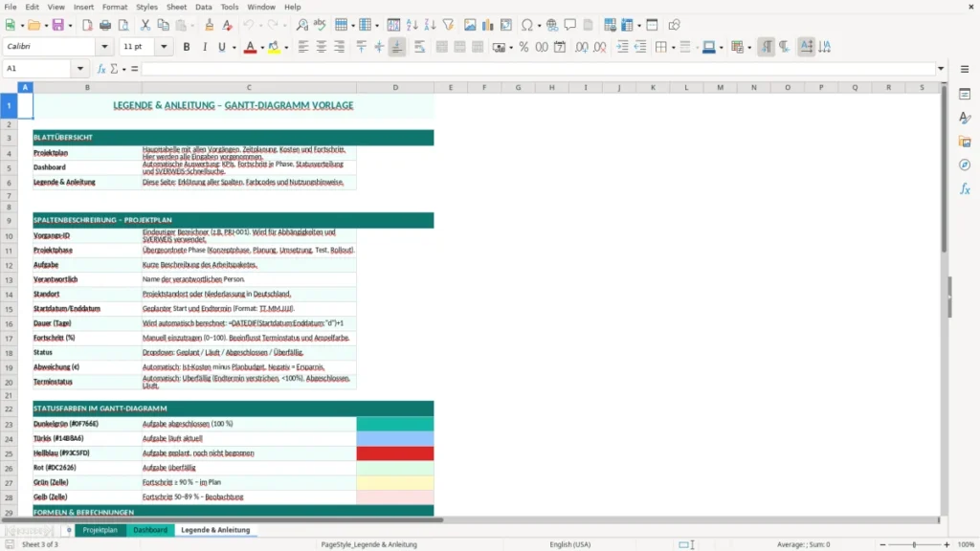Toggle Underline formatting
Viewport: 980px width, 551px height.
coord(222,47)
